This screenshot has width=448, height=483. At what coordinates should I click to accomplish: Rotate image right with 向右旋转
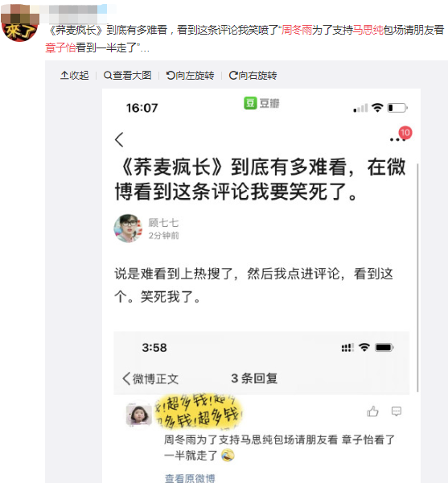click(253, 75)
